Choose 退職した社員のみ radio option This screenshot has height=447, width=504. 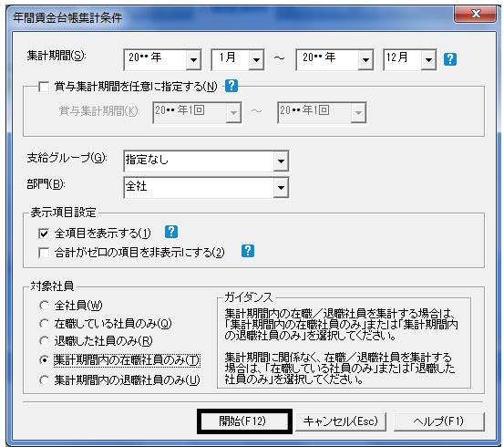point(44,341)
